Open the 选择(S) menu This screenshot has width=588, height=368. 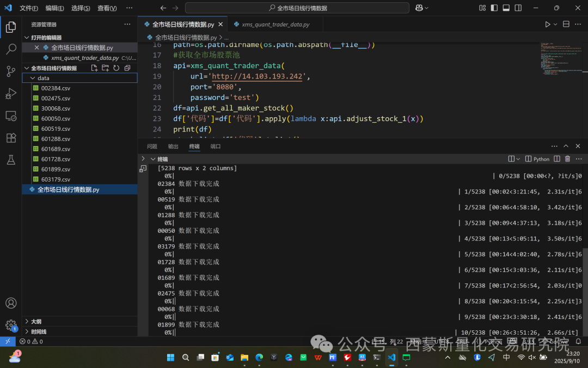[81, 8]
